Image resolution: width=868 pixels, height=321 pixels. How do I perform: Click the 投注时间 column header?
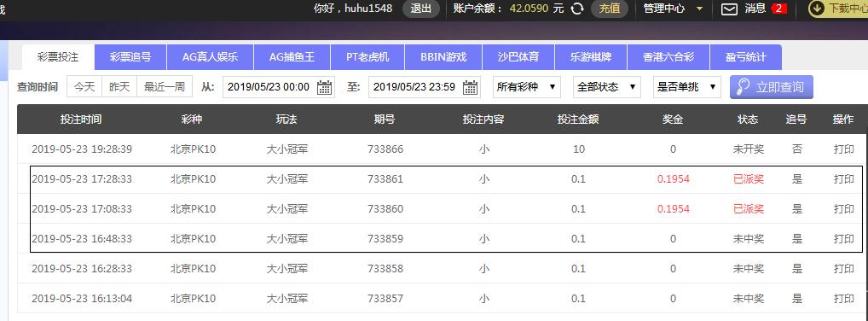(x=81, y=120)
